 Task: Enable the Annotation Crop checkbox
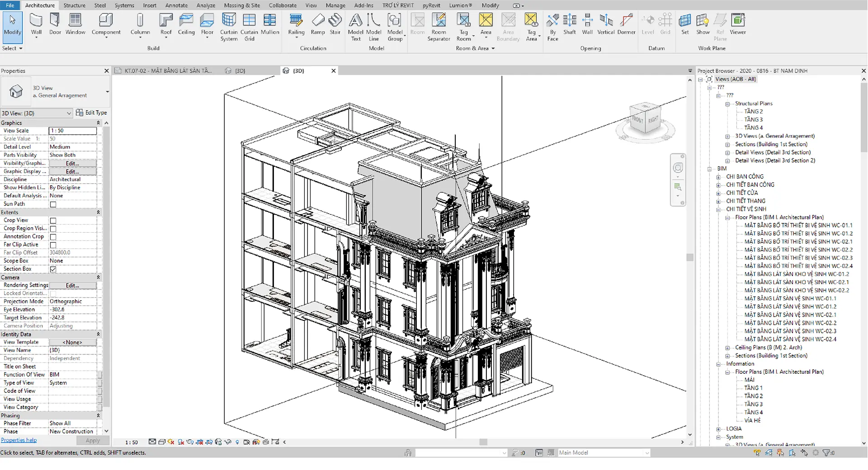(53, 237)
